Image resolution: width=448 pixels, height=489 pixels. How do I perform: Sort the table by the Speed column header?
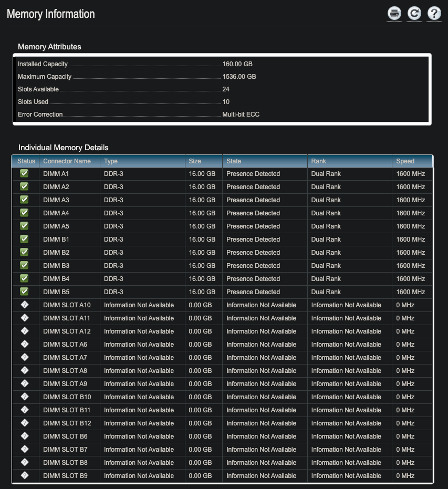[x=407, y=161]
